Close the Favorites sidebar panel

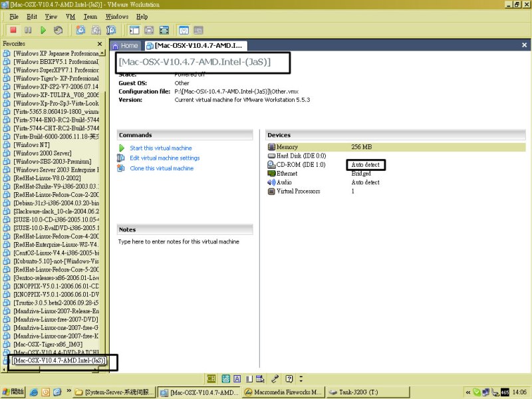[100, 44]
